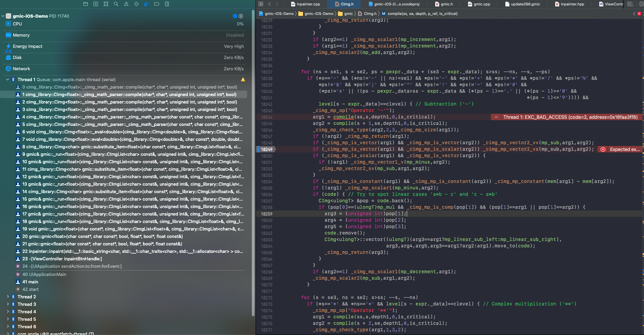This screenshot has width=644, height=335.
Task: Collapse the Thread 1 disclosure triangle
Action: (8, 80)
